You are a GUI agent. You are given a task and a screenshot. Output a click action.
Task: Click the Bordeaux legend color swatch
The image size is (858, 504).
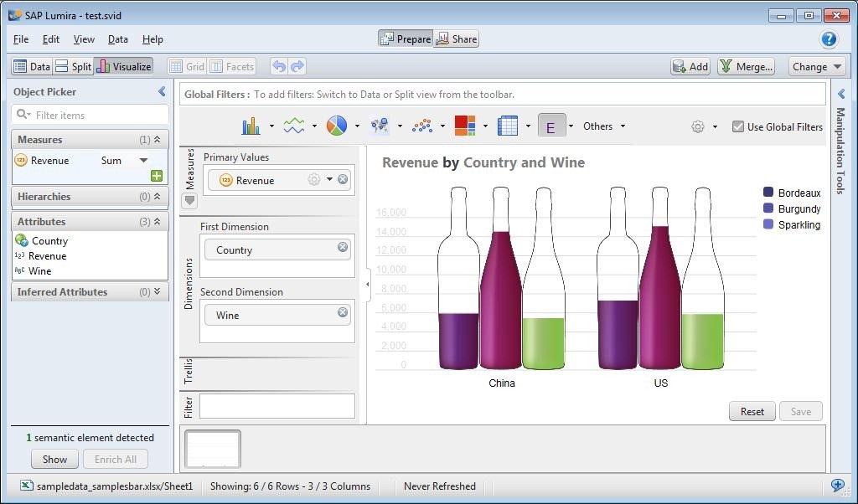(768, 192)
